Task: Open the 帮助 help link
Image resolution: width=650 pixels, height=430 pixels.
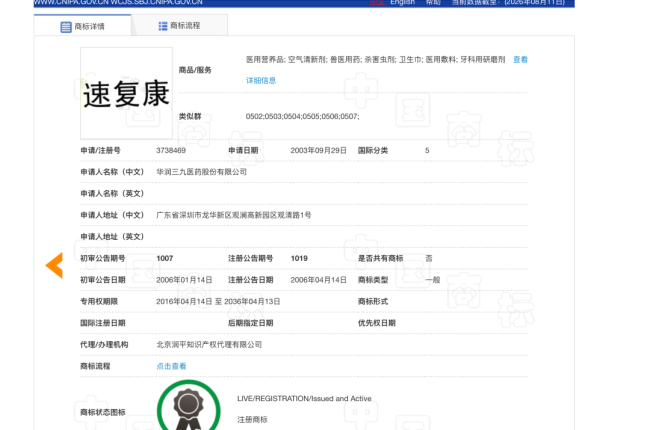Action: (x=433, y=2)
